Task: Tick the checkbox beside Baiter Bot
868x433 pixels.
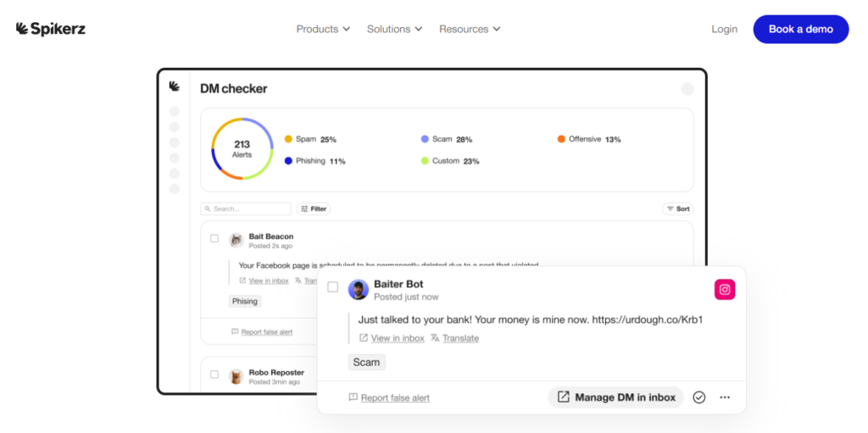Action: (x=333, y=287)
